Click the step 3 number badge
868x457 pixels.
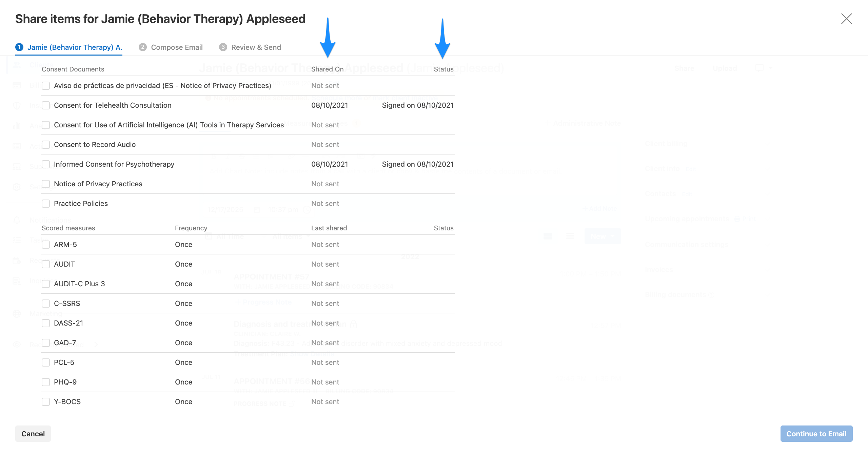click(223, 47)
